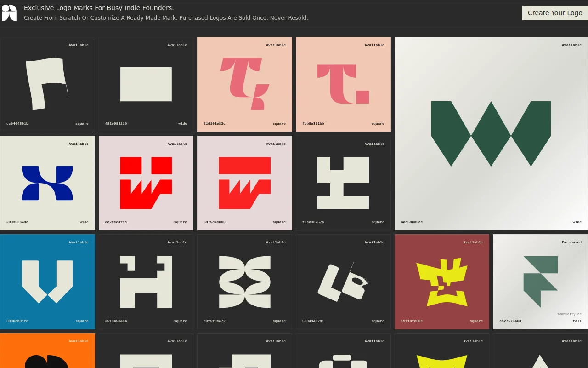Click logo ID 2513450484

click(x=116, y=321)
